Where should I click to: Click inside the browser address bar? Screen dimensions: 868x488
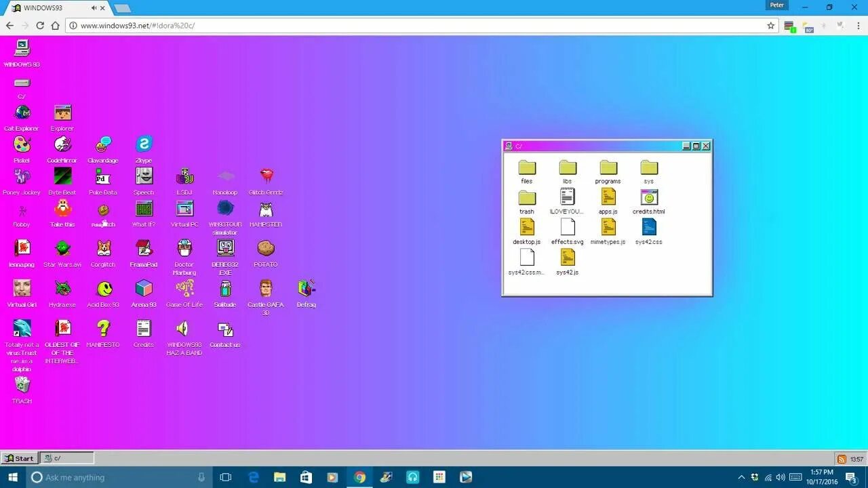click(x=271, y=25)
